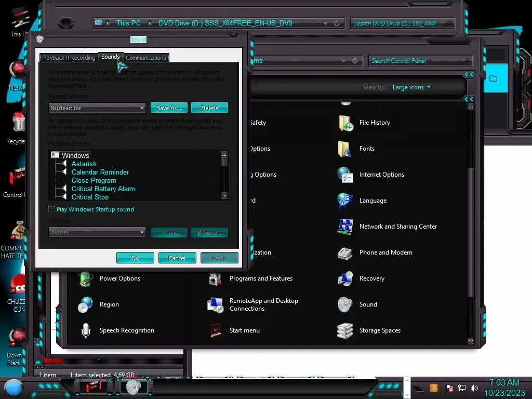Select the Recycle Bin desktop icon

17,129
